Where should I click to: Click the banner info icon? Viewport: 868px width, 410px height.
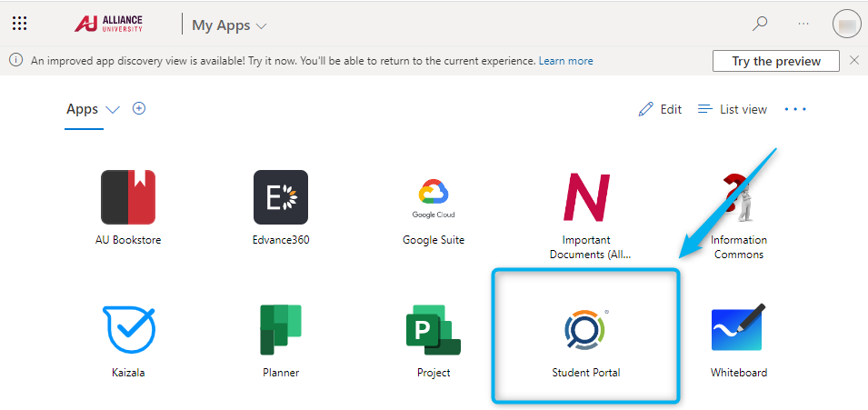coord(16,60)
